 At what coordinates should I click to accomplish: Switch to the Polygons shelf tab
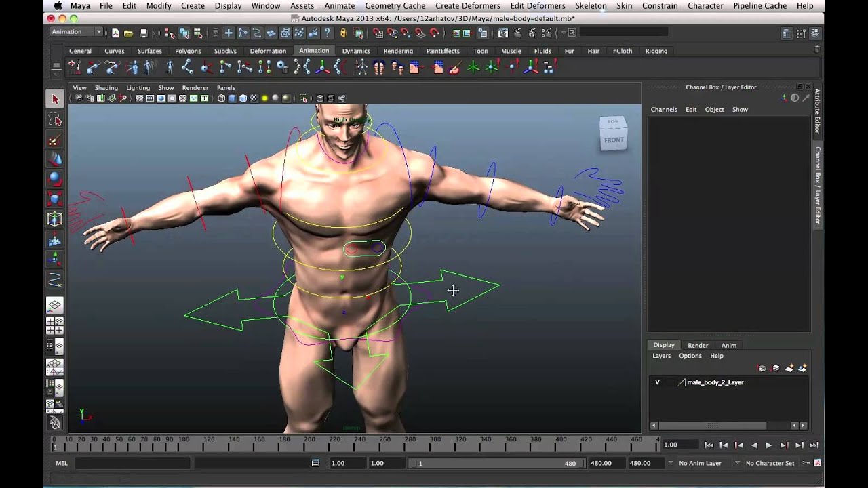188,51
